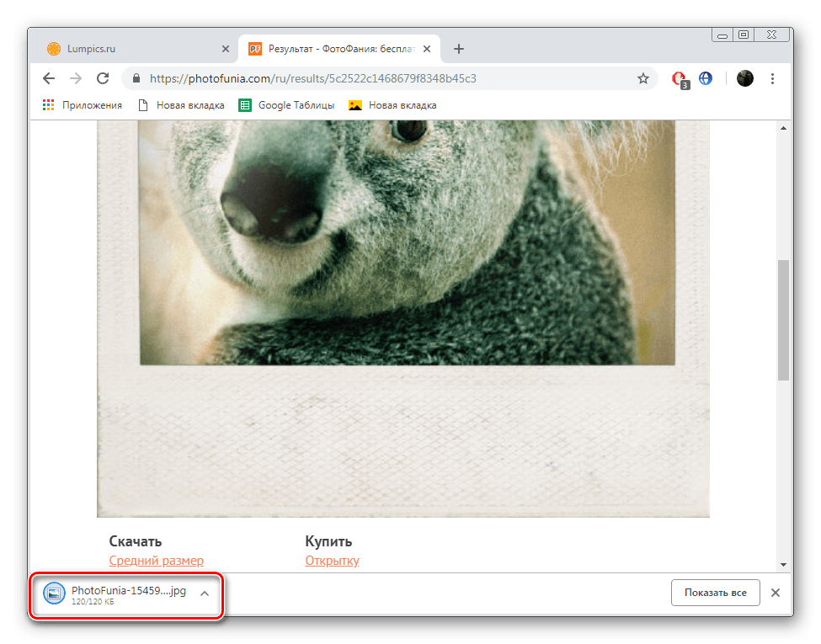The width and height of the screenshot is (821, 644).
Task: Open the Opera extension icon
Action: coord(679,78)
